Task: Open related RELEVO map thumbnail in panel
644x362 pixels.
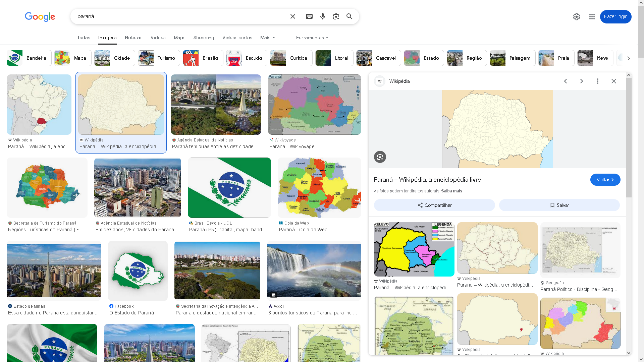Action: click(x=414, y=249)
